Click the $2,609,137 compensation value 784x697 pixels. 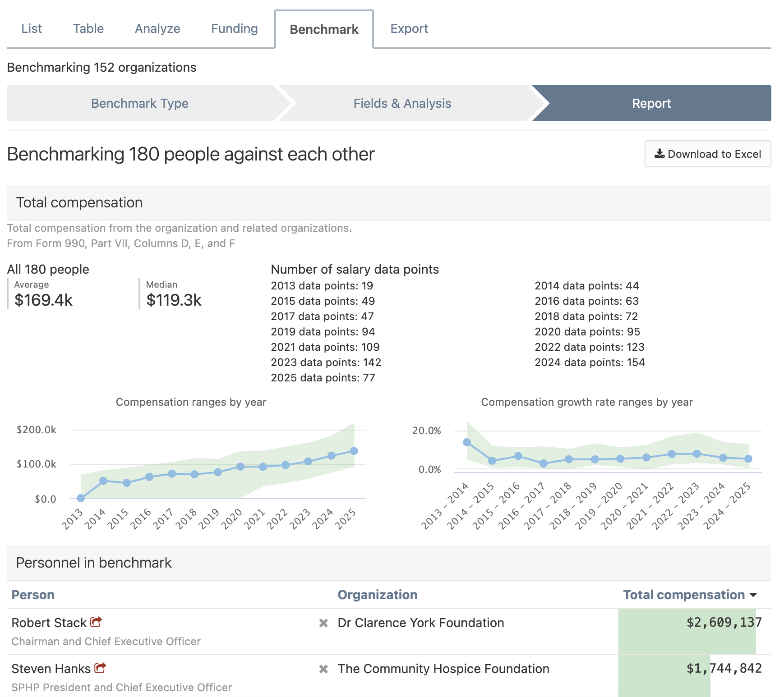pos(724,623)
